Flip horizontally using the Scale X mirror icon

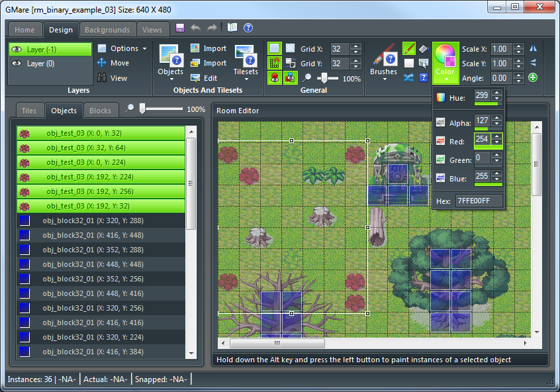pyautogui.click(x=533, y=48)
